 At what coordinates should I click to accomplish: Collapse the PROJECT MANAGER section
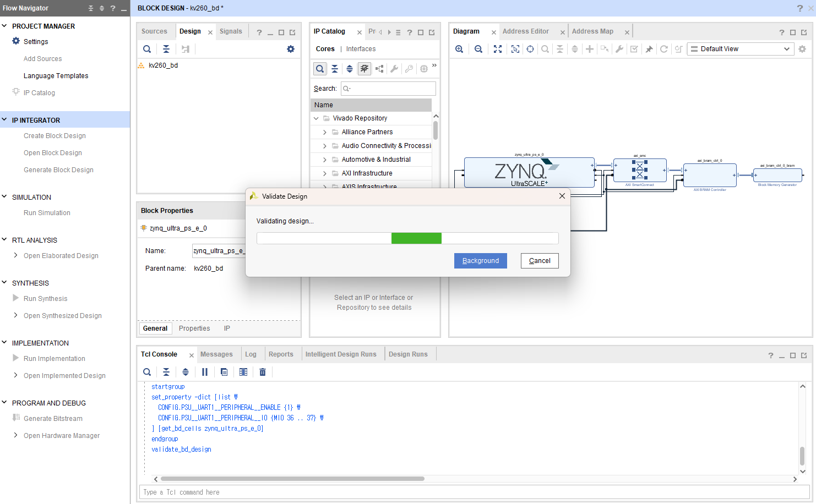(4, 26)
